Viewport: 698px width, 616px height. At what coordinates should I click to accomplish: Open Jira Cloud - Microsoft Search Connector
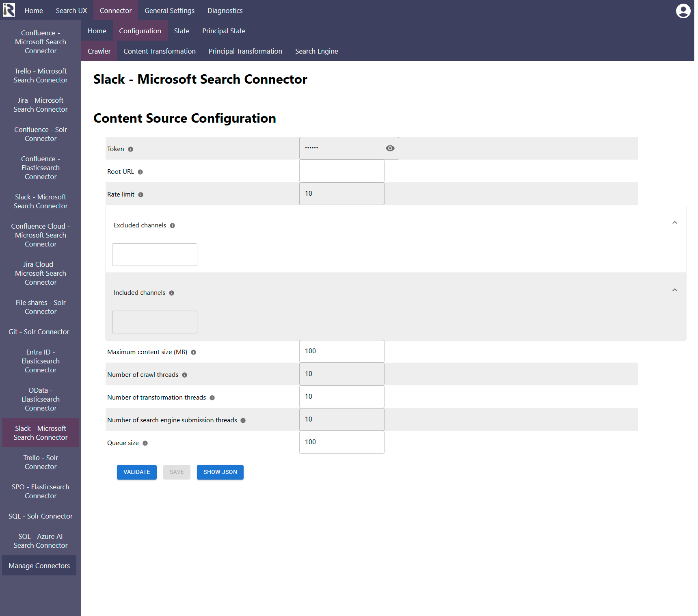[x=41, y=273]
